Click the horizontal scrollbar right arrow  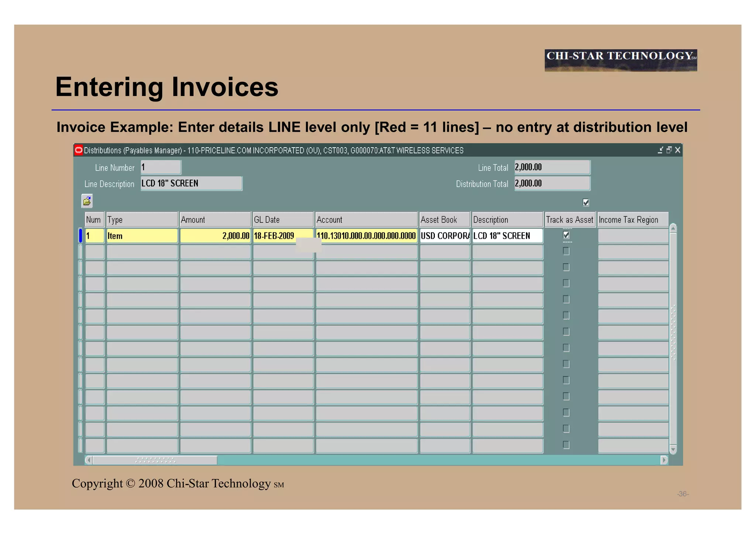coord(664,460)
